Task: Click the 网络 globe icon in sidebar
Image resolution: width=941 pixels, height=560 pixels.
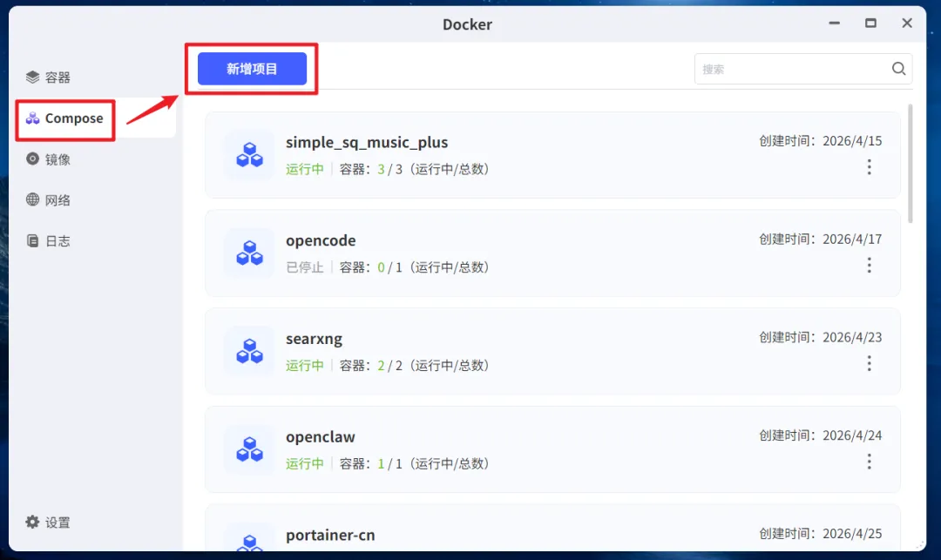Action: 32,199
